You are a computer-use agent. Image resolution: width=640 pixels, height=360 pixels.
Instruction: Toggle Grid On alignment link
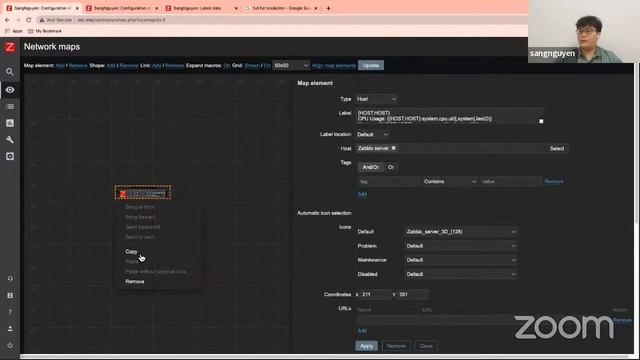click(267, 65)
